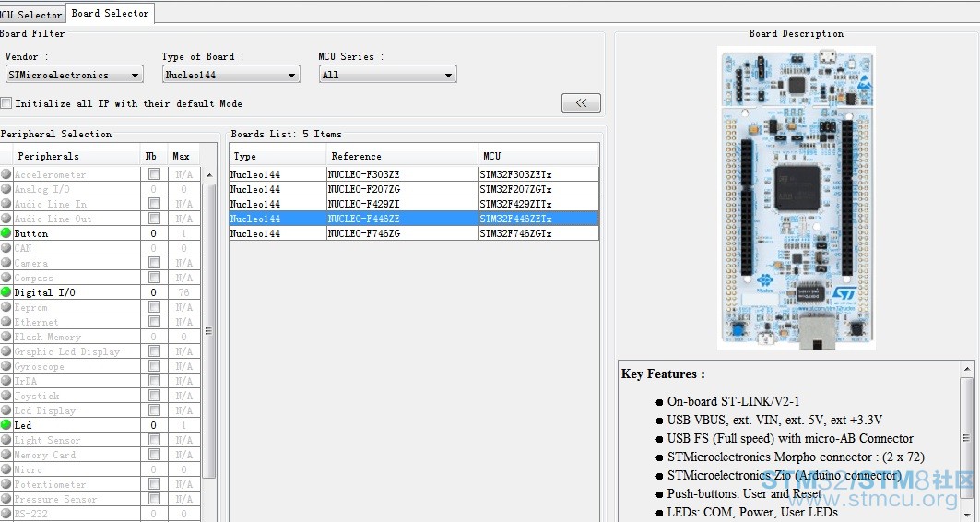Select the NUCLEO-F207ZG board row

(414, 189)
